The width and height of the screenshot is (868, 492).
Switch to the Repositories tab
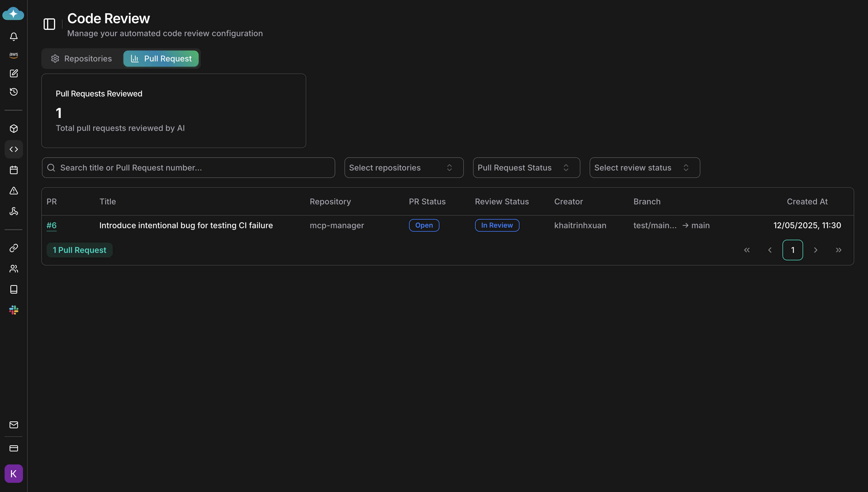click(x=82, y=59)
